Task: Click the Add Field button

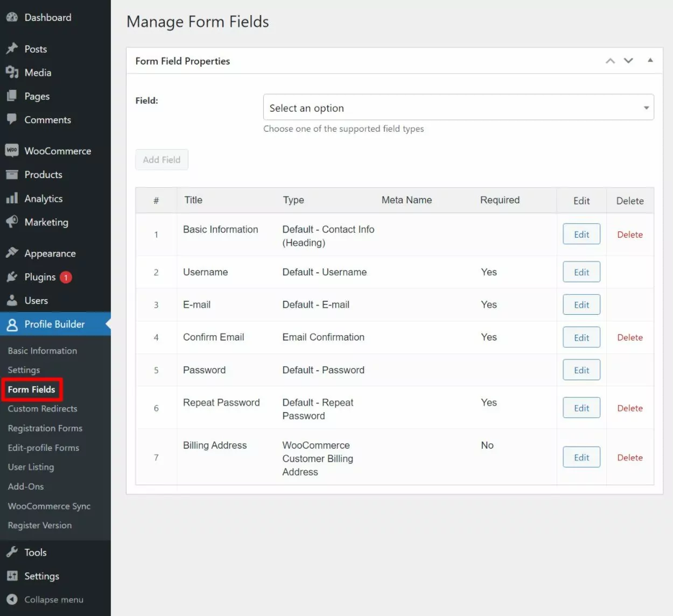Action: pyautogui.click(x=162, y=160)
